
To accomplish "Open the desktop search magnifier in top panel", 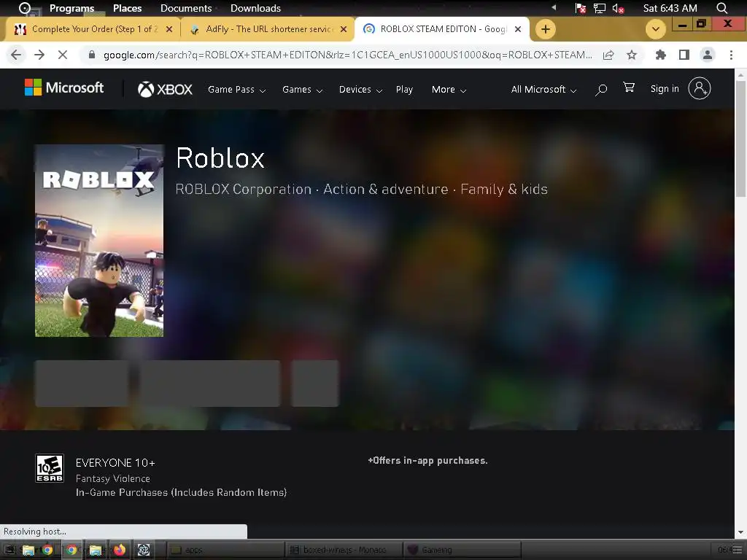I will point(721,8).
